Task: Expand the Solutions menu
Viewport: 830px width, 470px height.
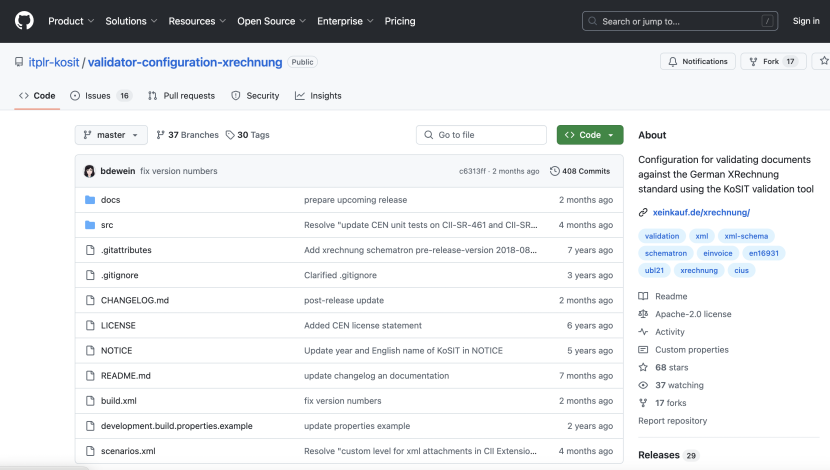Action: pos(131,21)
